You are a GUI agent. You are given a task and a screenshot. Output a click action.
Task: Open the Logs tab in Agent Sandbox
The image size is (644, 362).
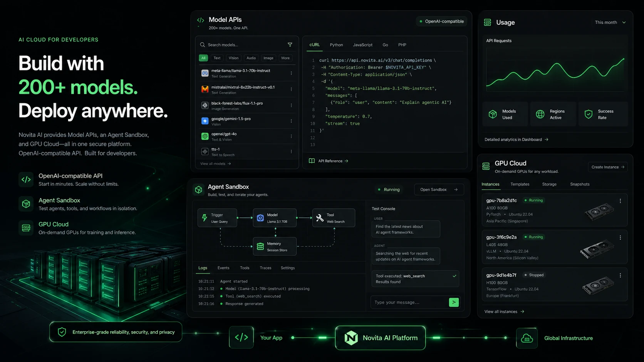[x=203, y=268]
